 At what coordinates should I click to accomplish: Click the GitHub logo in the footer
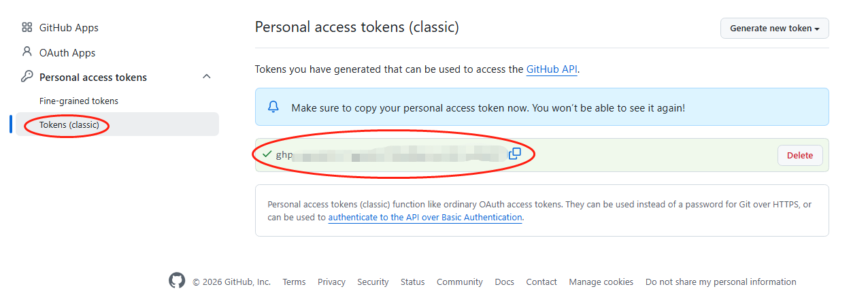(x=177, y=281)
